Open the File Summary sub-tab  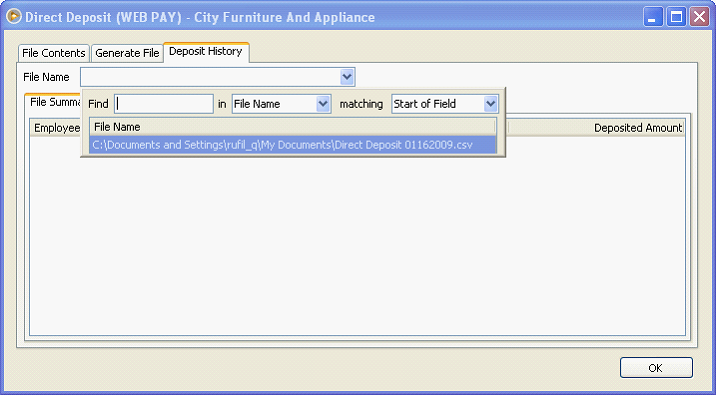pos(53,102)
